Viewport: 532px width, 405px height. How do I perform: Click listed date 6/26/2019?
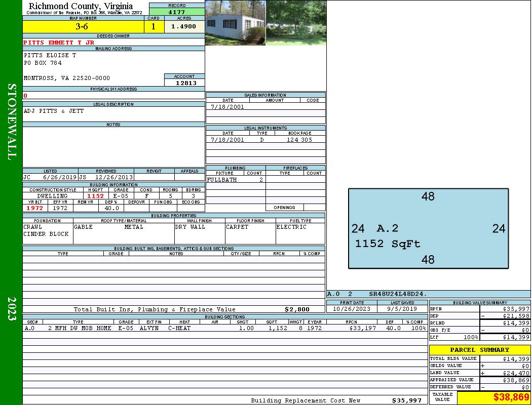click(60, 177)
